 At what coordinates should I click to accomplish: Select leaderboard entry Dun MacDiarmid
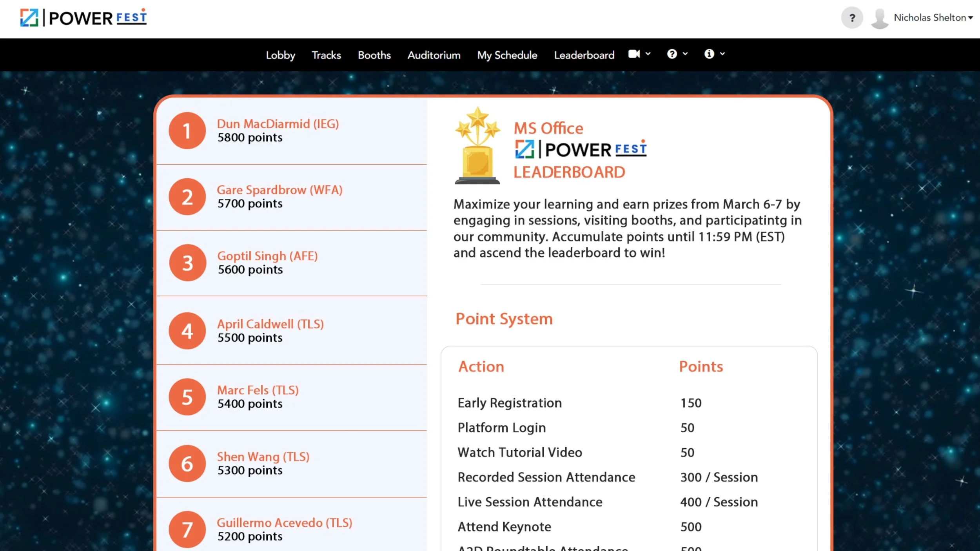pos(278,124)
